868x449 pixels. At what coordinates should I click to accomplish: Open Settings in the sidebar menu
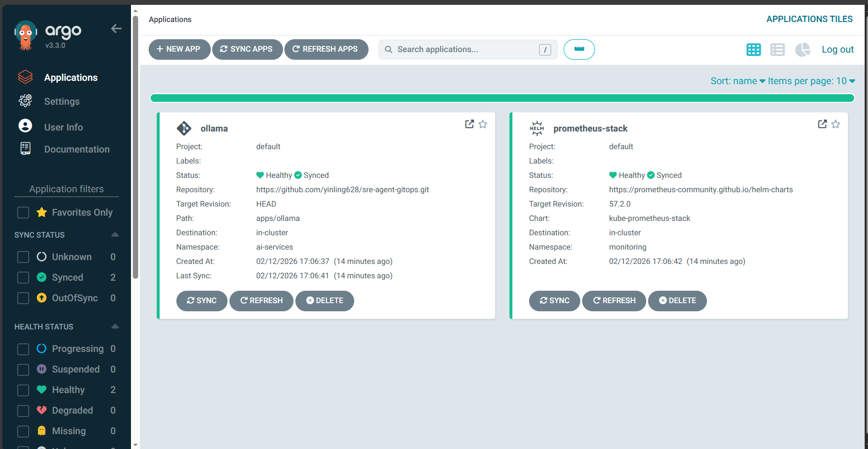pyautogui.click(x=62, y=101)
